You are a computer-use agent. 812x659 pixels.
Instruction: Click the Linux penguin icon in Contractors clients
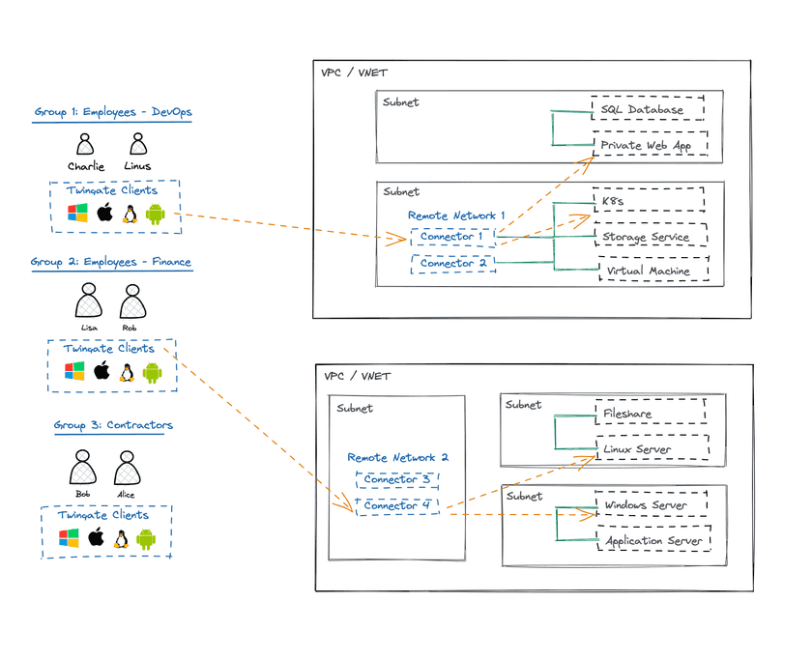point(122,538)
